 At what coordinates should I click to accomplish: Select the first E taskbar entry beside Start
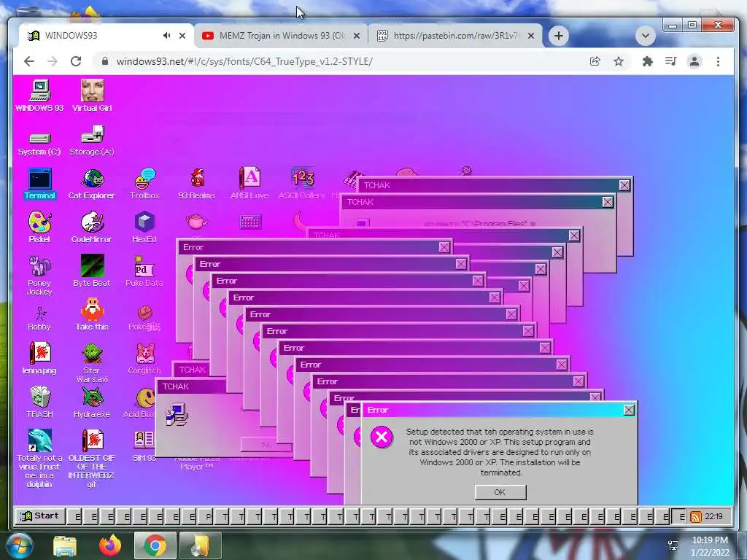75,517
